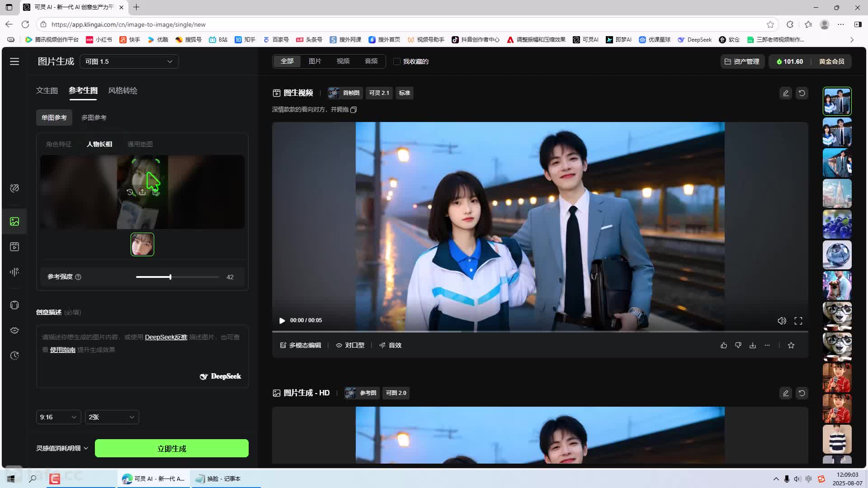Viewport: 868px width, 488px height.
Task: Select the 多图参考 tab
Action: (94, 117)
